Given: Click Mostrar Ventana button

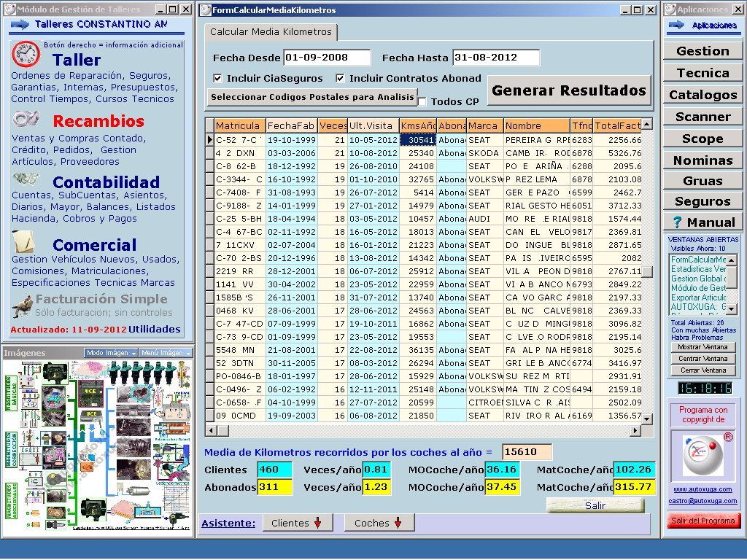Looking at the screenshot, I should [x=703, y=347].
